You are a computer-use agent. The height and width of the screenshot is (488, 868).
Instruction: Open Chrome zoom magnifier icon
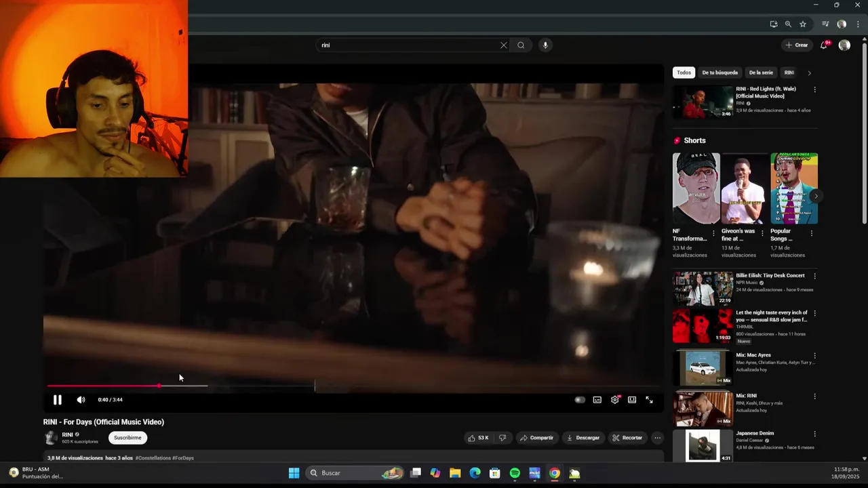[788, 24]
